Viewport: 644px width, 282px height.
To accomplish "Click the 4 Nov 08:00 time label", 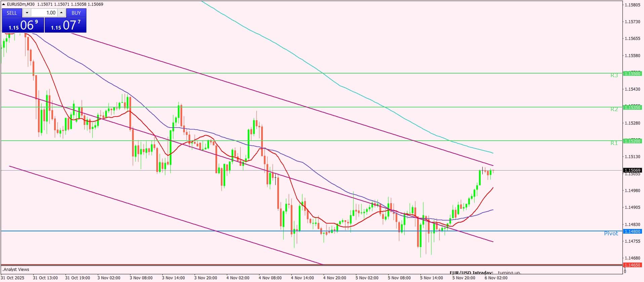I will tap(270, 278).
